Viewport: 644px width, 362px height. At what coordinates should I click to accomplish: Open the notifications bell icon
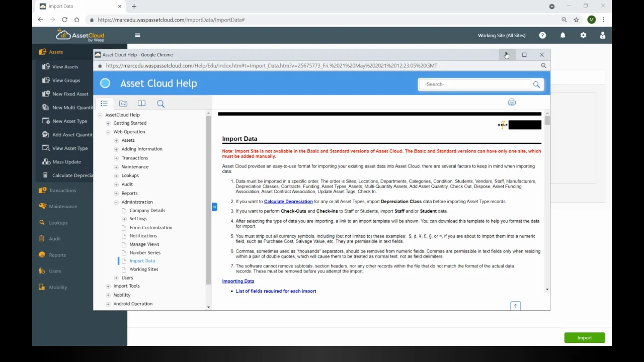[562, 35]
